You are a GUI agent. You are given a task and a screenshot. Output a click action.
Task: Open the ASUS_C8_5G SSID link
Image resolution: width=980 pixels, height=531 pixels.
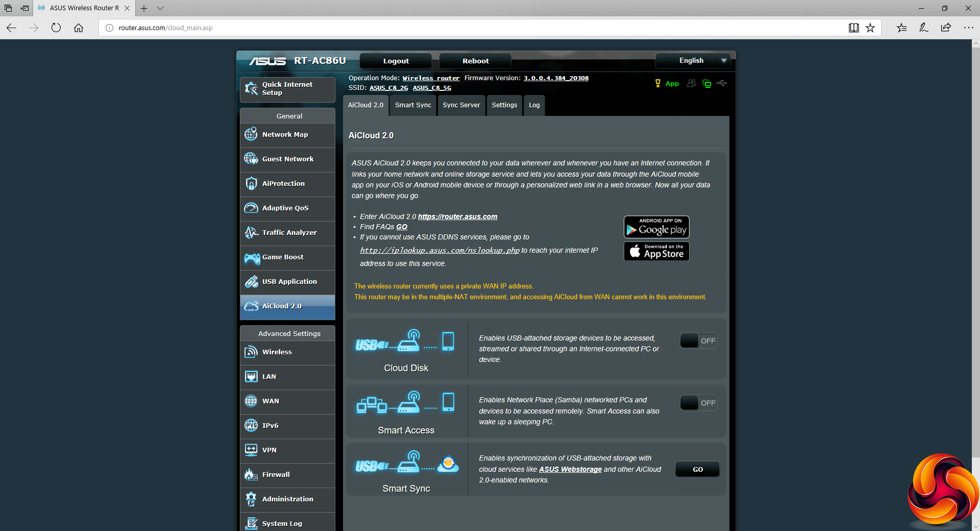point(432,88)
